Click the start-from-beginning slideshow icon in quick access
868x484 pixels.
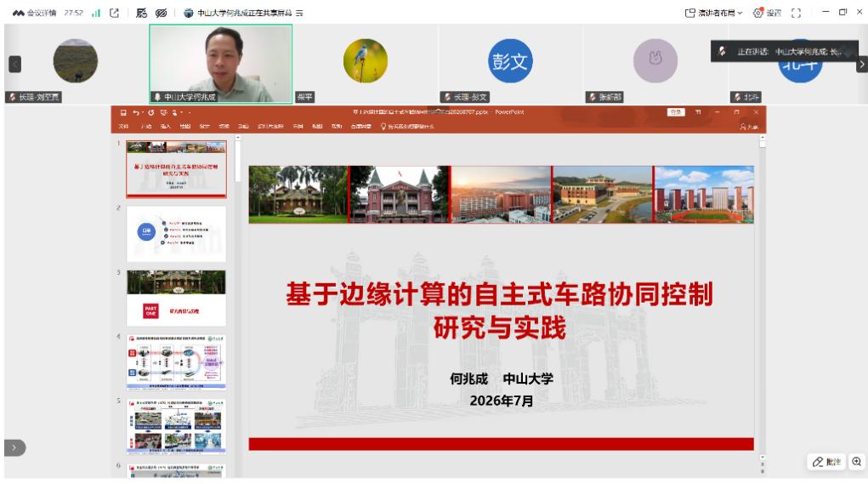coord(164,112)
